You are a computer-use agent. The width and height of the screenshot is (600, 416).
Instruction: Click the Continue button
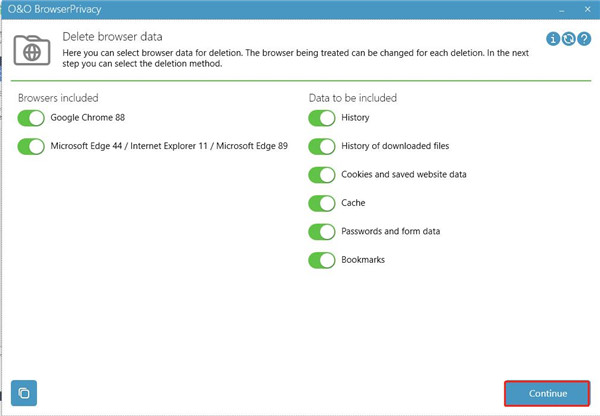pyautogui.click(x=547, y=393)
